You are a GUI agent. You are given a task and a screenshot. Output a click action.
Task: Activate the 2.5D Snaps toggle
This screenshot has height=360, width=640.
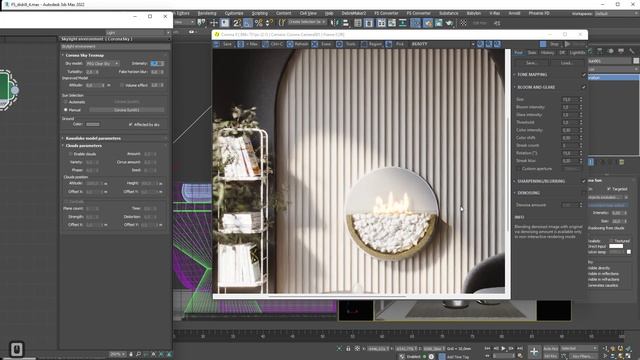pos(237,23)
